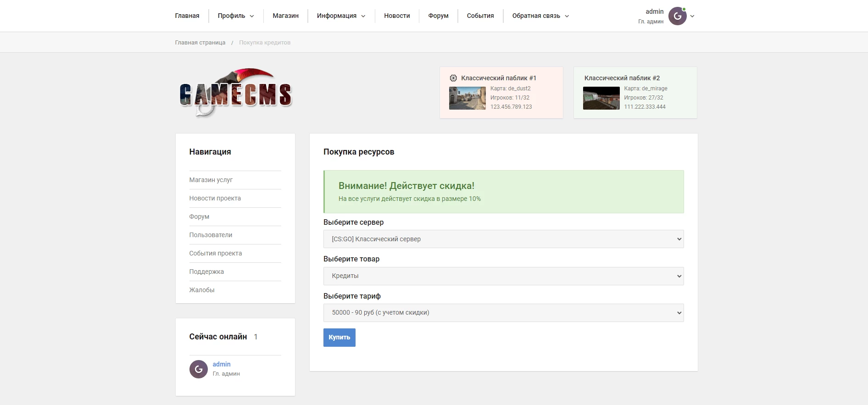Viewport: 868px width, 405px height.
Task: Expand the Информация menu
Action: [341, 16]
